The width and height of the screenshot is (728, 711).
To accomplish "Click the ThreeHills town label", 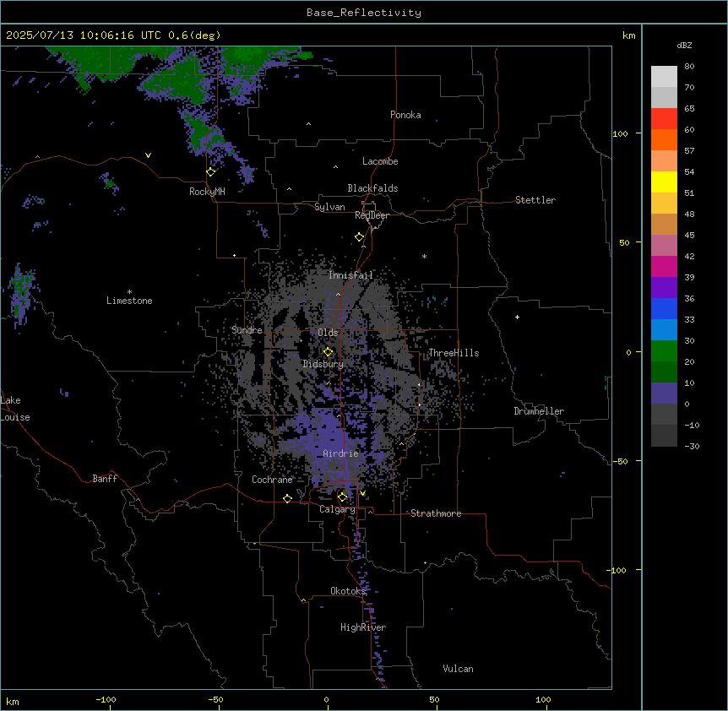I will pyautogui.click(x=454, y=353).
